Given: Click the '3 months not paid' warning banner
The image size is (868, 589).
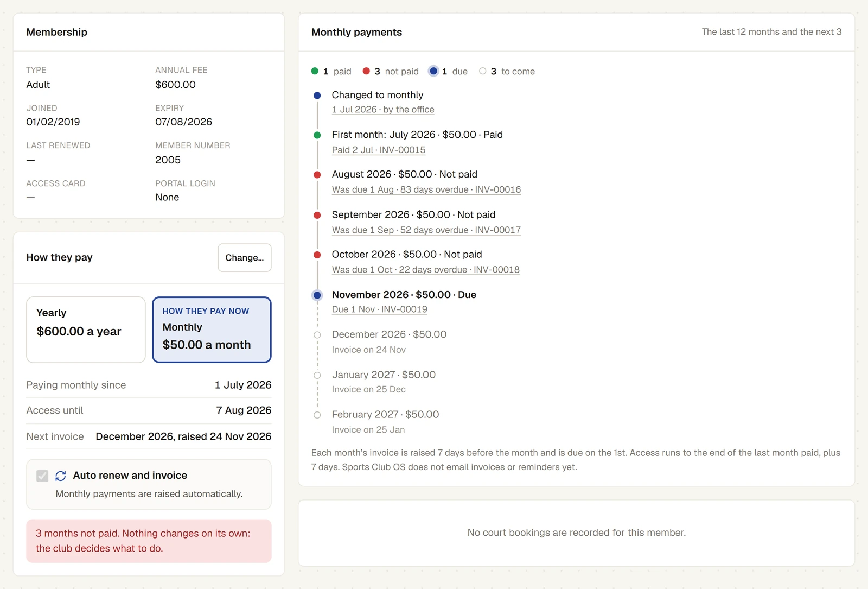Looking at the screenshot, I should 149,541.
